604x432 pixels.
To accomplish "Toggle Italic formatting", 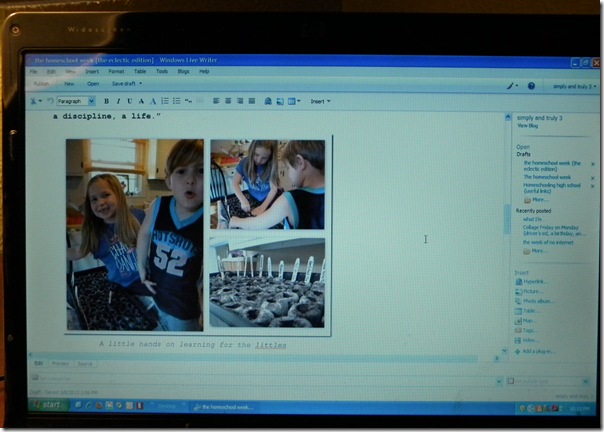I will click(118, 101).
